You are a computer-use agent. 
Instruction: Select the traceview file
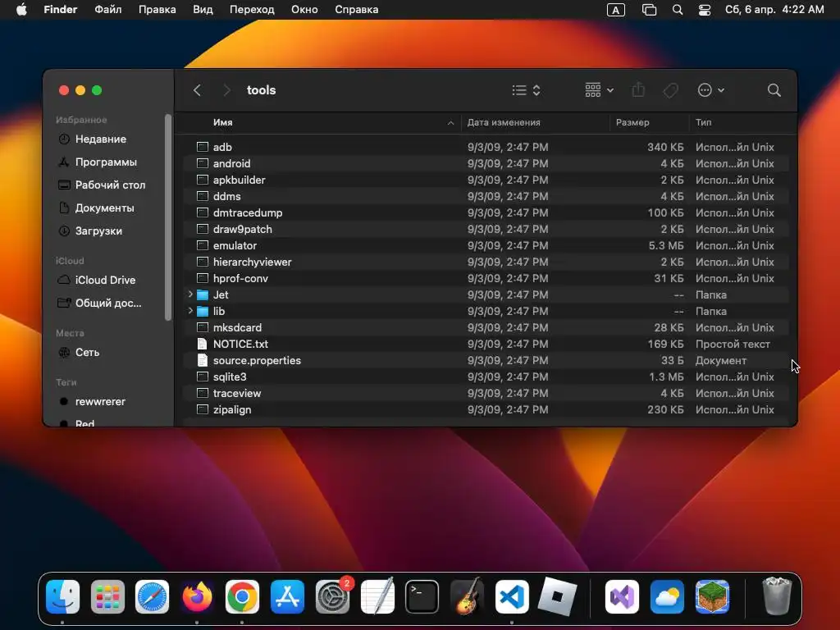[237, 393]
